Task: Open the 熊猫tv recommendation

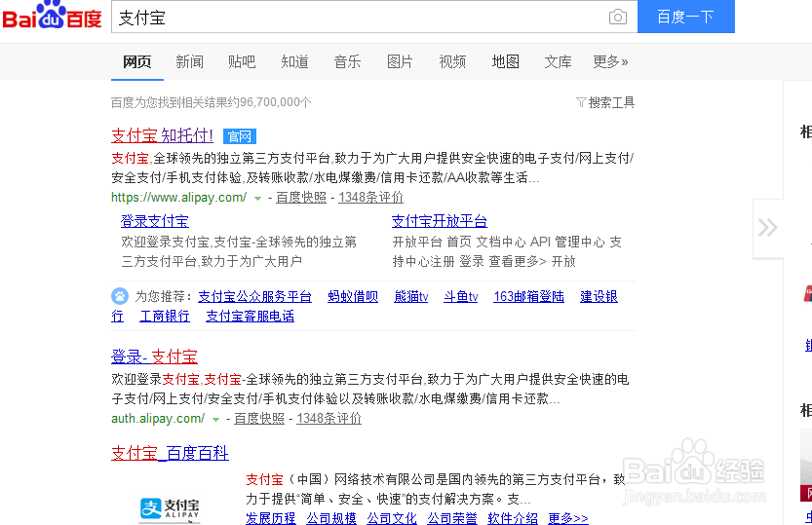Action: coord(411,296)
